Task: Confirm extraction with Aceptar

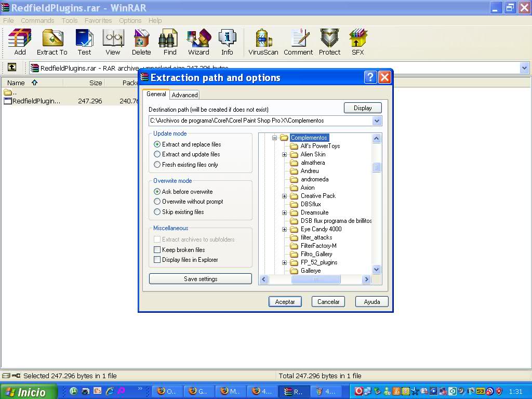Action: point(285,302)
